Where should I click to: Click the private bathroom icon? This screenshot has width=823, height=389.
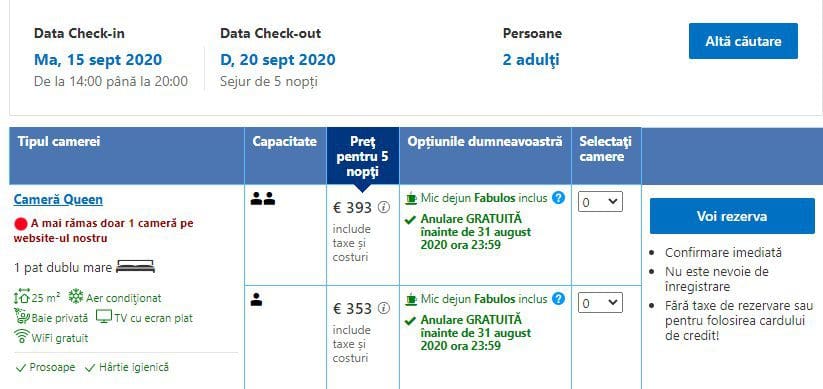point(22,317)
